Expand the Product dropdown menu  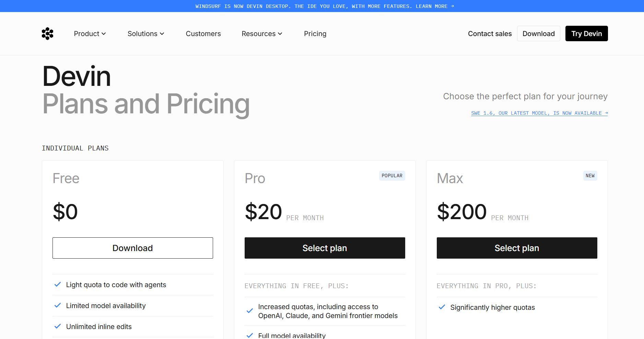[x=90, y=34]
